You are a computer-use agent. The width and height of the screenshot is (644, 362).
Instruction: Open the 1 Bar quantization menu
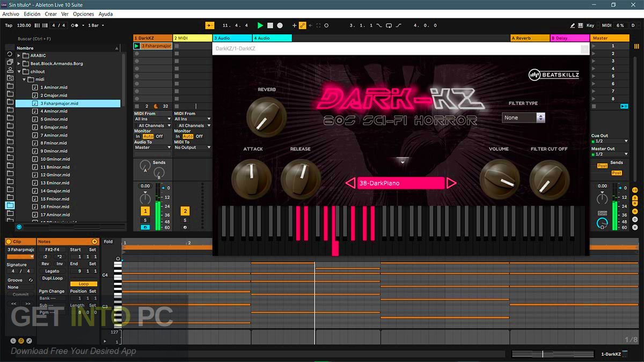(96, 25)
